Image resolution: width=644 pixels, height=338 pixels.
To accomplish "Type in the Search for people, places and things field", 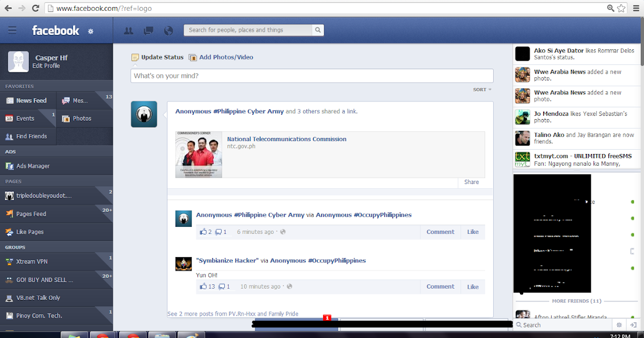I will [248, 30].
